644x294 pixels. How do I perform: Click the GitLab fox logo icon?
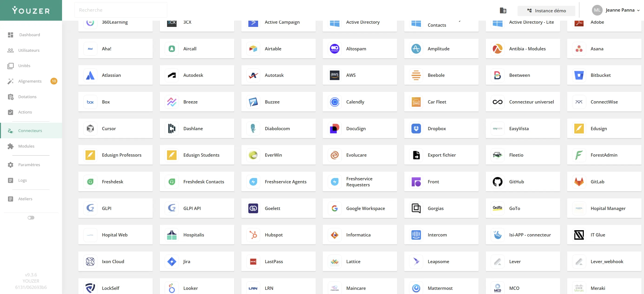(579, 182)
